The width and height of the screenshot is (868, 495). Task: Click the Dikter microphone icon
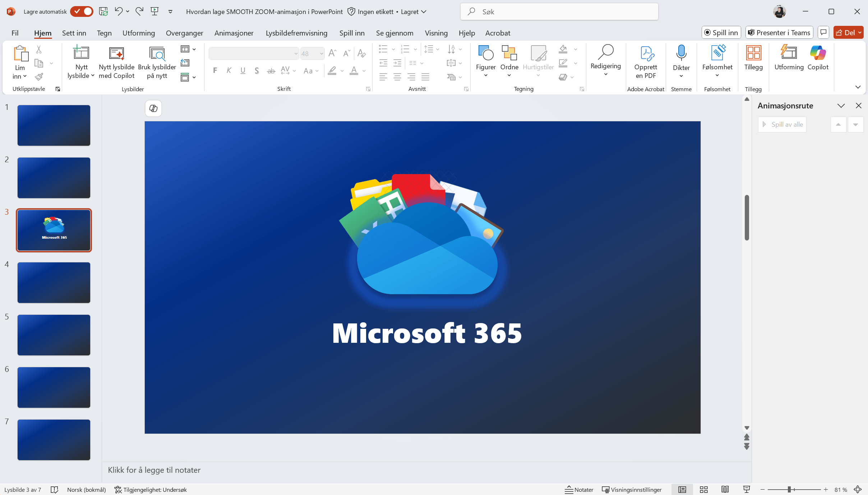click(x=681, y=53)
